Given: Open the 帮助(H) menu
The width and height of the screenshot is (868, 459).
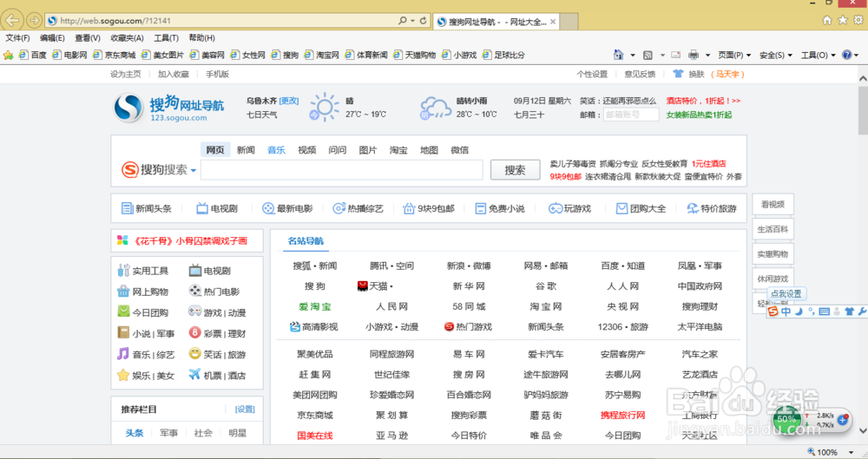Looking at the screenshot, I should tap(201, 37).
